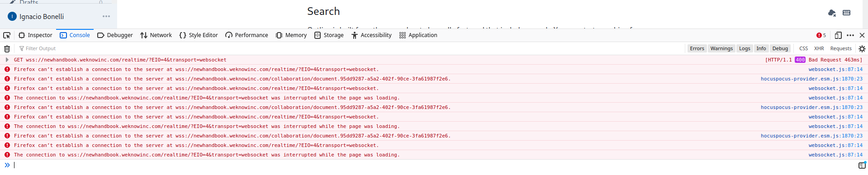Image resolution: width=868 pixels, height=175 pixels.
Task: Pick an element with the element picker icon
Action: click(7, 35)
